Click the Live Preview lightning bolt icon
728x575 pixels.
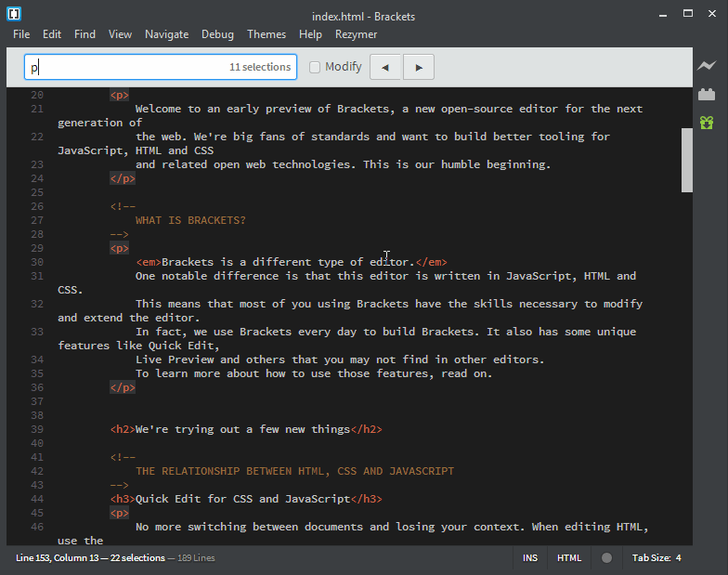707,66
